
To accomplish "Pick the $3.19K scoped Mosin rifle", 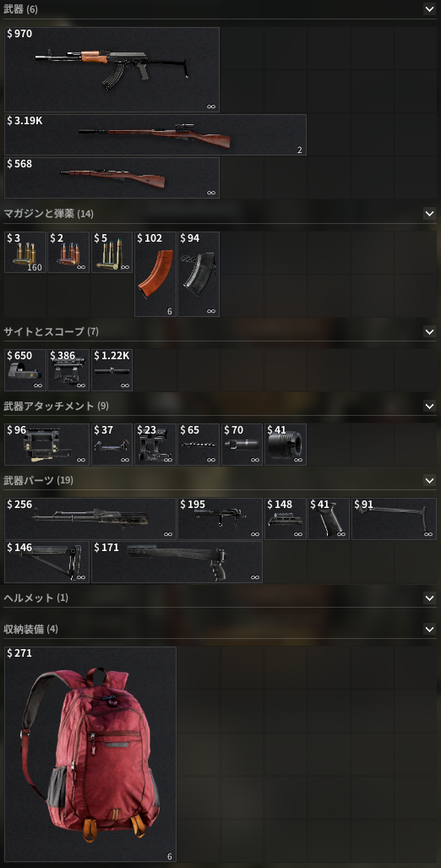I will pyautogui.click(x=155, y=134).
